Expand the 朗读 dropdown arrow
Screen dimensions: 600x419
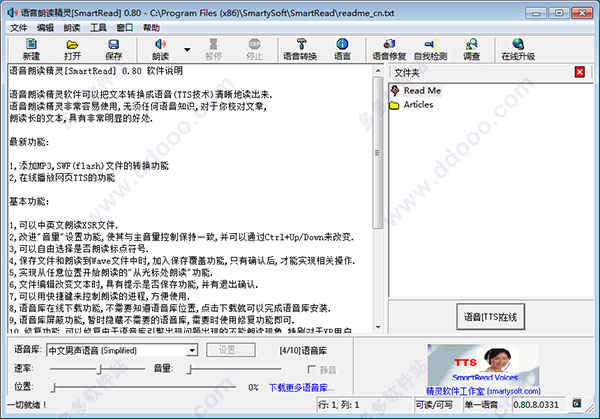pyautogui.click(x=187, y=49)
